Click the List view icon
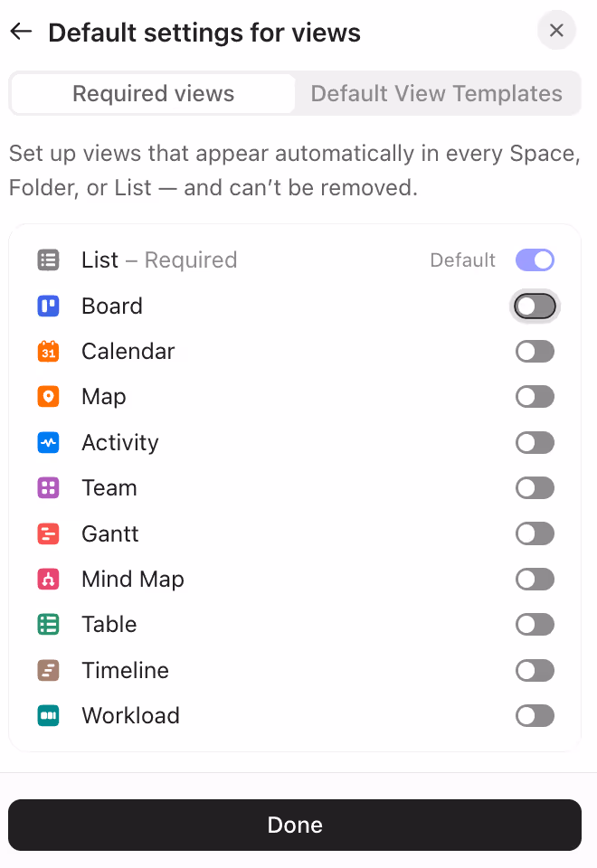This screenshot has width=597, height=868. tap(48, 260)
